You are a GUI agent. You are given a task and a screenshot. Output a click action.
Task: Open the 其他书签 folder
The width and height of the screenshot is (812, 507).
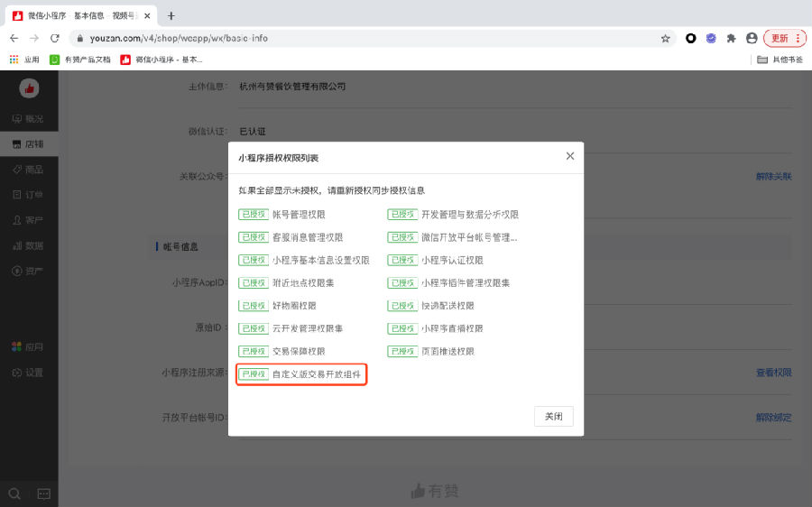click(x=780, y=60)
